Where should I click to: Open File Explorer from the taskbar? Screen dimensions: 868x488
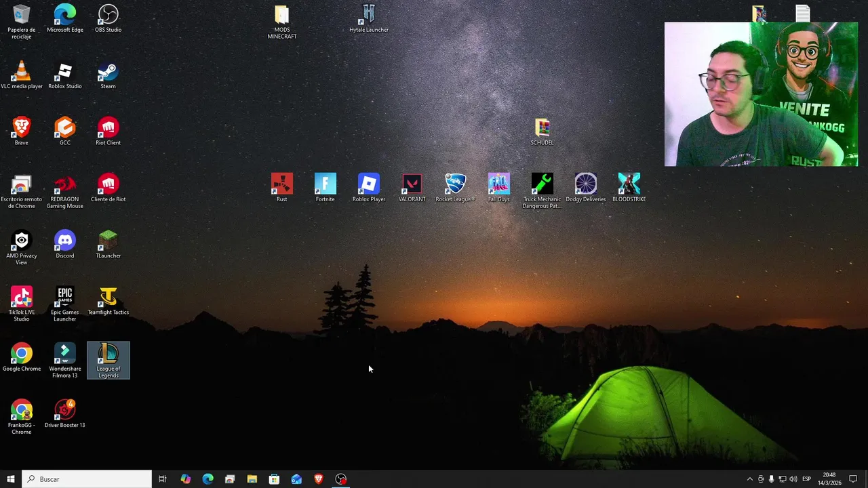pyautogui.click(x=252, y=479)
